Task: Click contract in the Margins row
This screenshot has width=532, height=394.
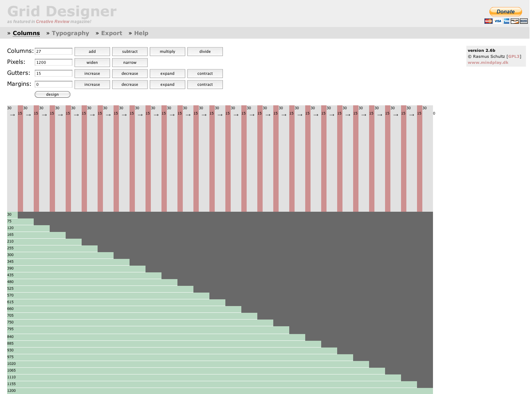Action: click(x=205, y=84)
